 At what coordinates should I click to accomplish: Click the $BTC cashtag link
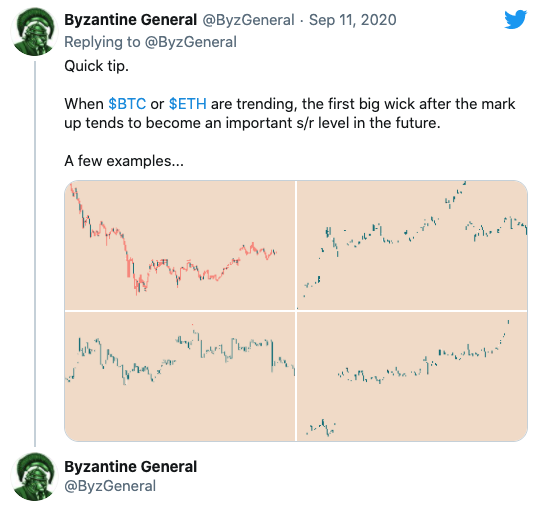pyautogui.click(x=127, y=104)
